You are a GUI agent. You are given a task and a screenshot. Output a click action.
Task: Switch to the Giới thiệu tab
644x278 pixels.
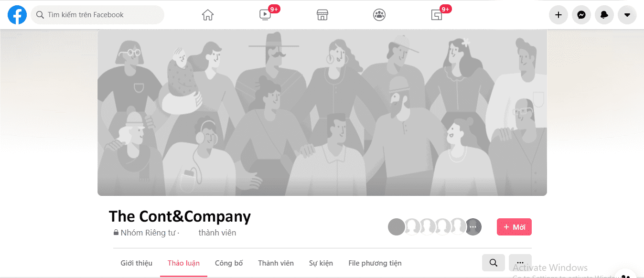click(x=137, y=263)
